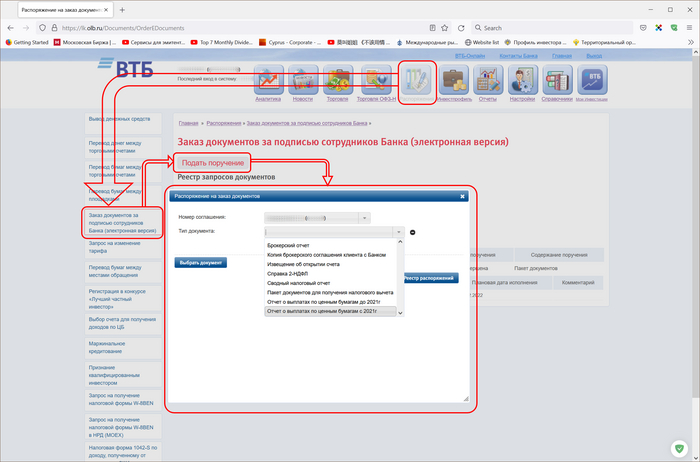
Task: Open the Настройки section icon
Action: click(x=523, y=80)
